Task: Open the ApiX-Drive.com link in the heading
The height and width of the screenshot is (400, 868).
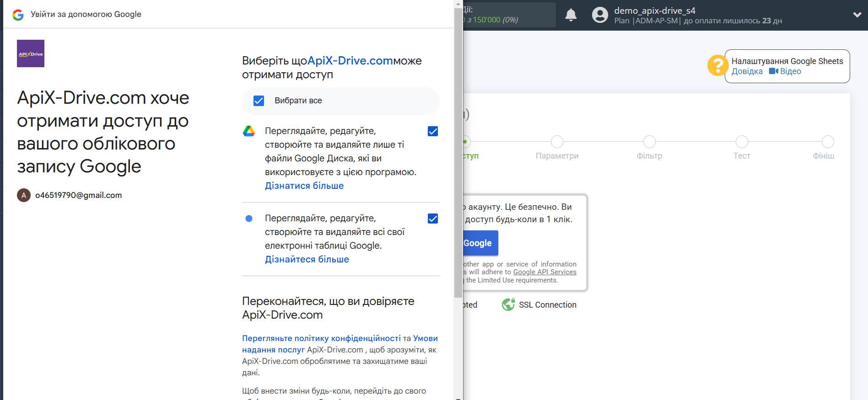Action: [350, 61]
